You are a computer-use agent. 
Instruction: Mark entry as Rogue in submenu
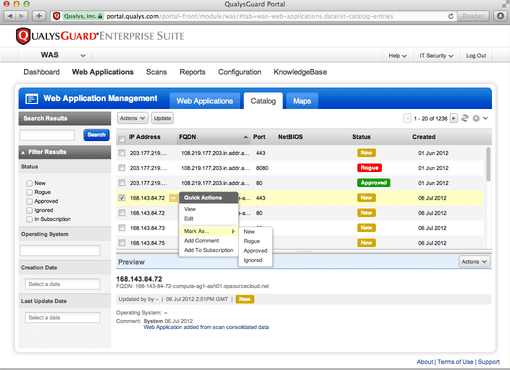point(252,241)
